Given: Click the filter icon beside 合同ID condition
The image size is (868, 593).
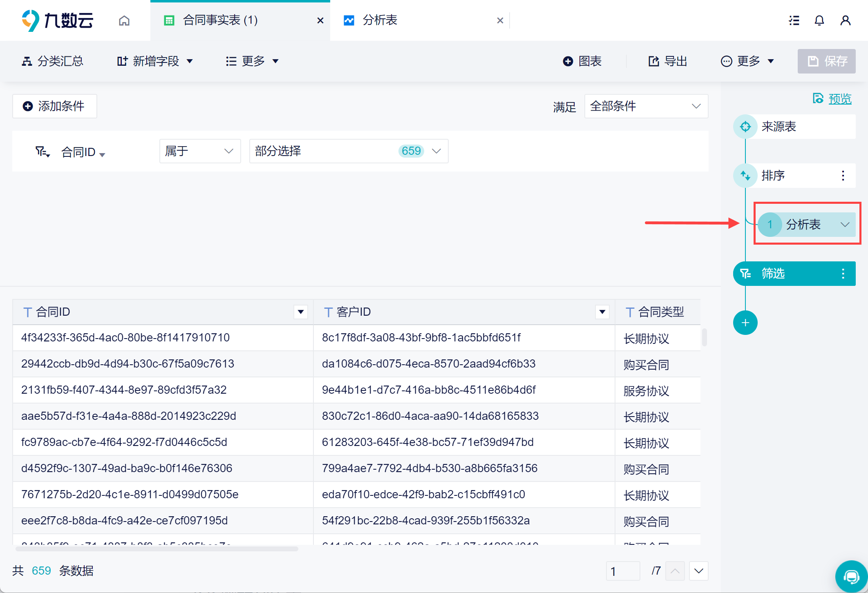Looking at the screenshot, I should click(x=42, y=152).
